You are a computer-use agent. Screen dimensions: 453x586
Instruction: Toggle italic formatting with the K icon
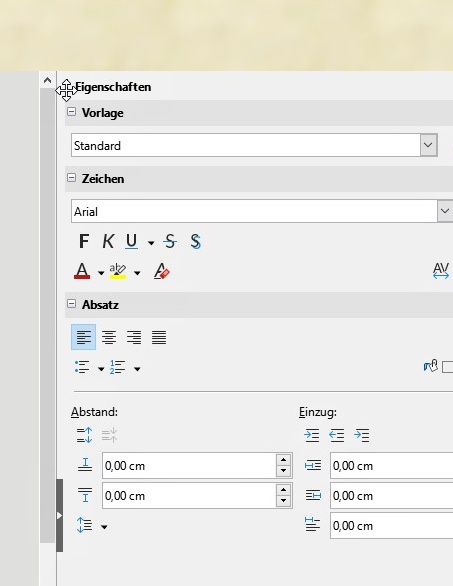[x=108, y=241]
